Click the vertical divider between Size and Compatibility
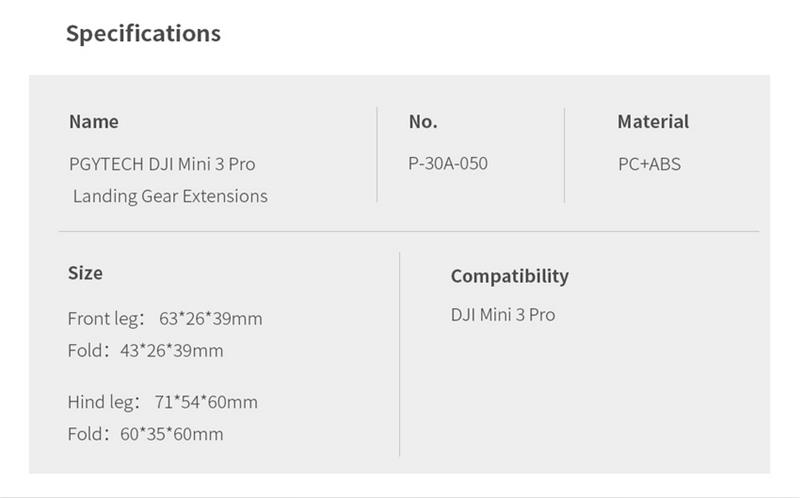The image size is (800, 498). point(400,354)
